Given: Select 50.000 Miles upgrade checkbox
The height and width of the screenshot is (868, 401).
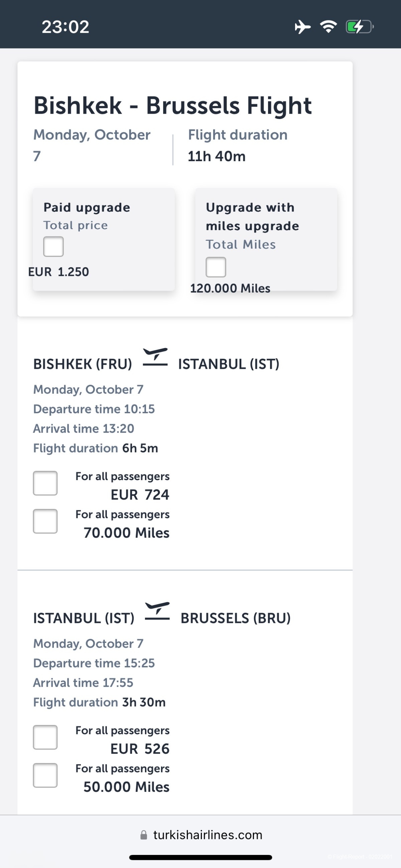Looking at the screenshot, I should tap(45, 775).
